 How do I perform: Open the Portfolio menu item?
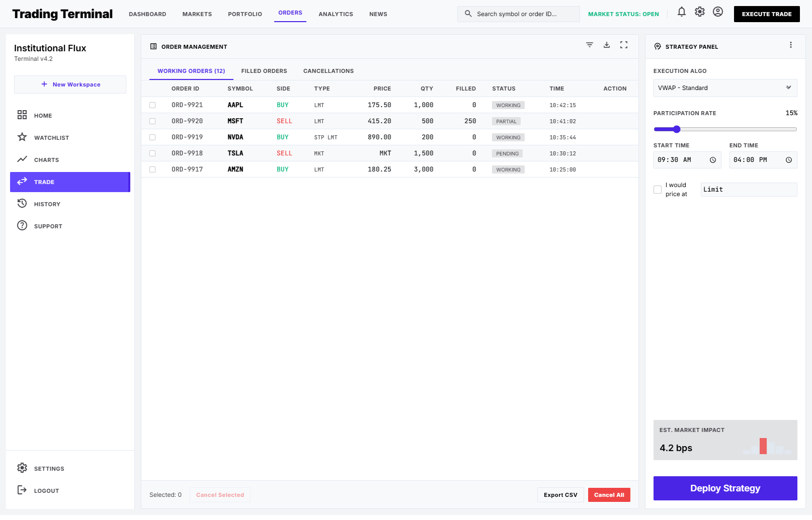[x=245, y=14]
